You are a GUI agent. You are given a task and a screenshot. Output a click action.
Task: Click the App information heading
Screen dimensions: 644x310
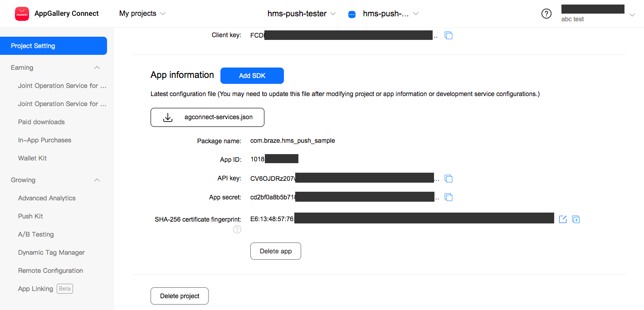coord(182,75)
